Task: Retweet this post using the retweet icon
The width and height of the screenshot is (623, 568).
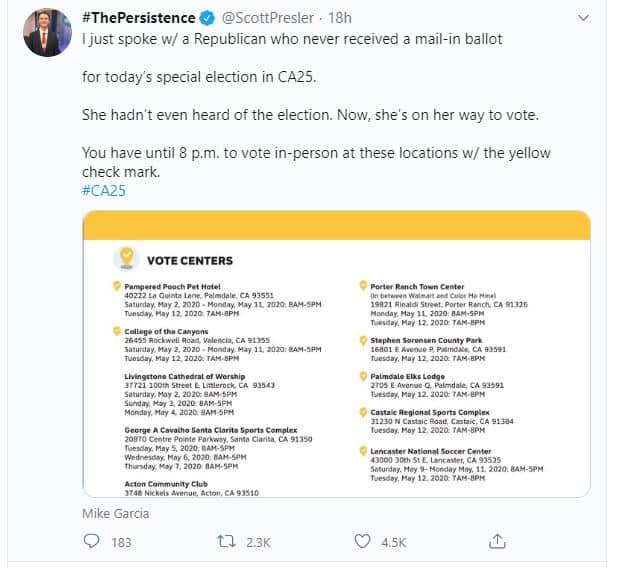Action: click(x=227, y=542)
